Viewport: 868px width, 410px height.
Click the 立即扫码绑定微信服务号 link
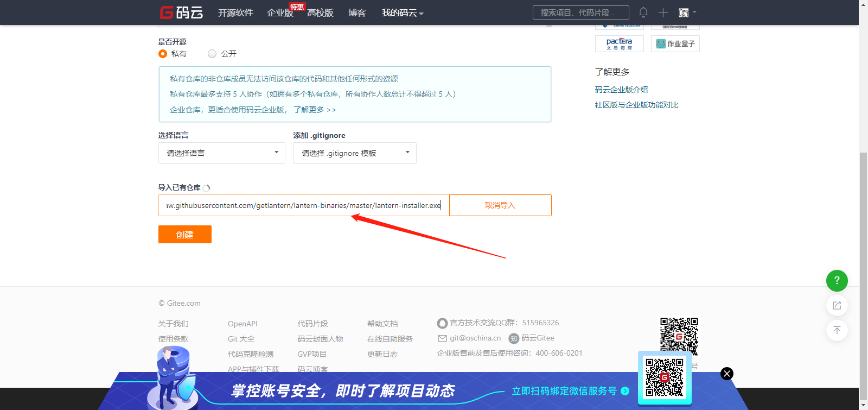coord(570,391)
